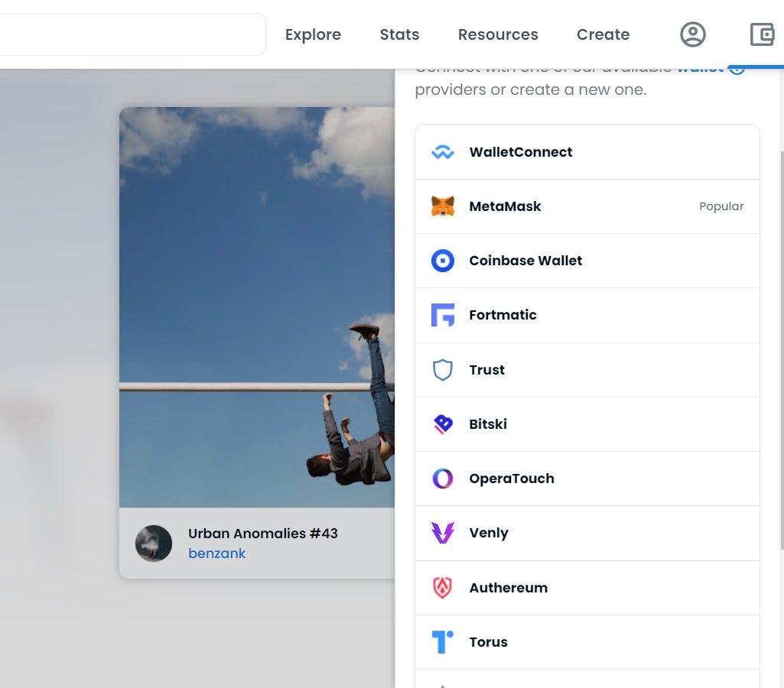Open the Resources menu
This screenshot has width=784, height=688.
[498, 34]
